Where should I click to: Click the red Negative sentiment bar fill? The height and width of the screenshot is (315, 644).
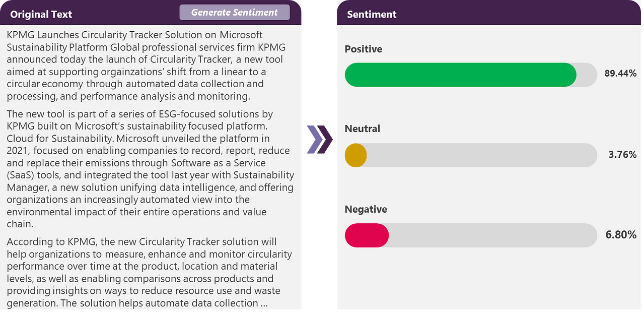click(367, 235)
